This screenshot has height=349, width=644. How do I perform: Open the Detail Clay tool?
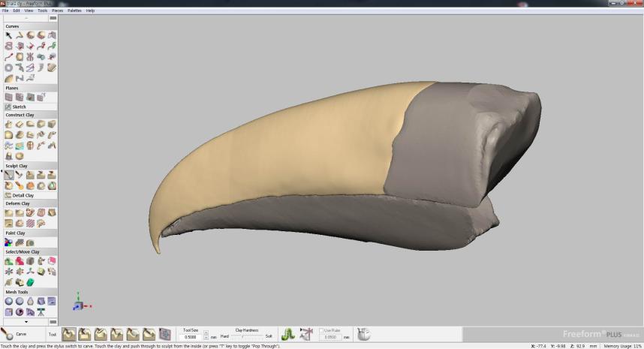[x=20, y=195]
